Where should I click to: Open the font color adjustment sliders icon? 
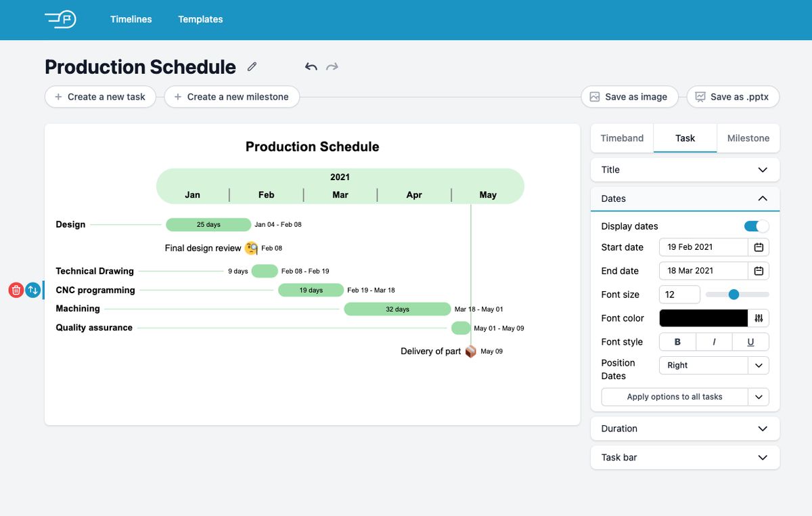[759, 318]
